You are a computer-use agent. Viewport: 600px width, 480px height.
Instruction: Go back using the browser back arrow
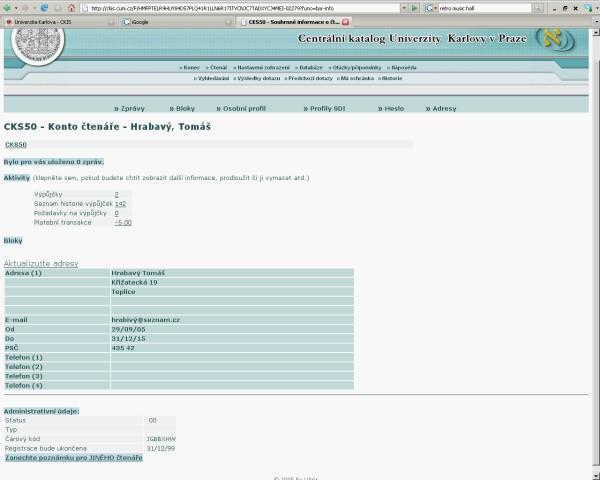pyautogui.click(x=7, y=8)
